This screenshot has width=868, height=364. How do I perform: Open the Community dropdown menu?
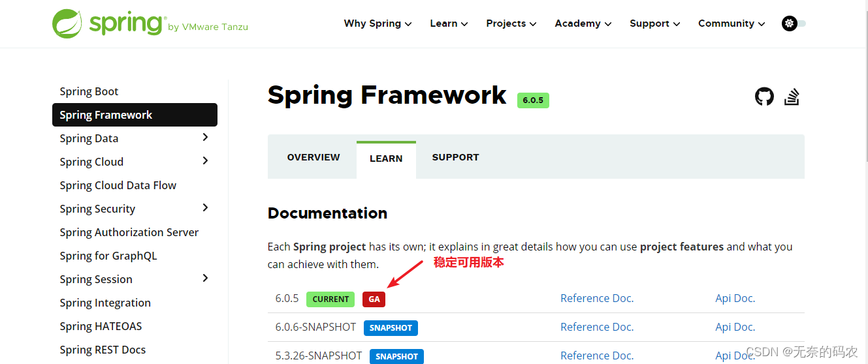tap(731, 23)
